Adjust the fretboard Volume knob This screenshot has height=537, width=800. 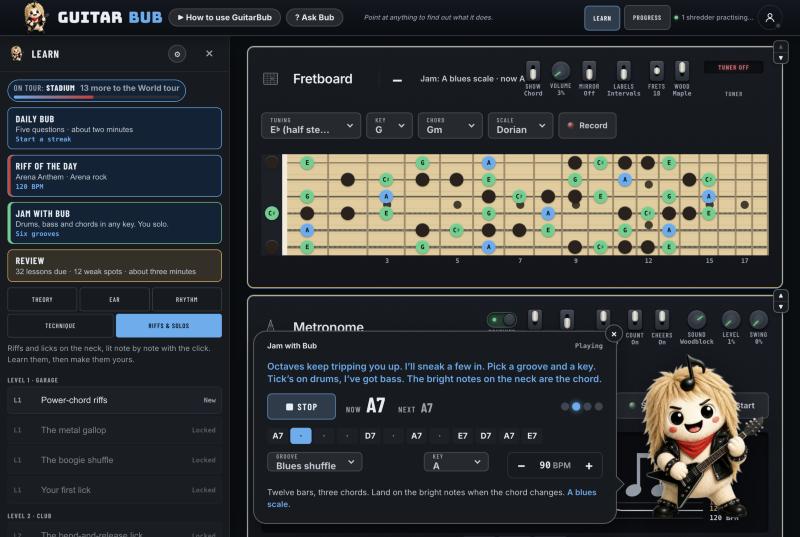point(561,70)
